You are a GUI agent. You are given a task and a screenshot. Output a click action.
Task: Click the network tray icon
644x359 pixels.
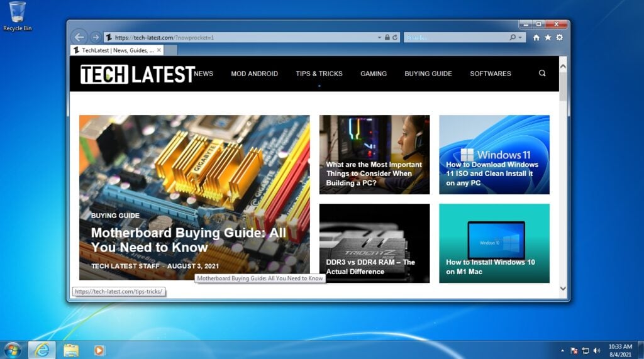pyautogui.click(x=586, y=350)
